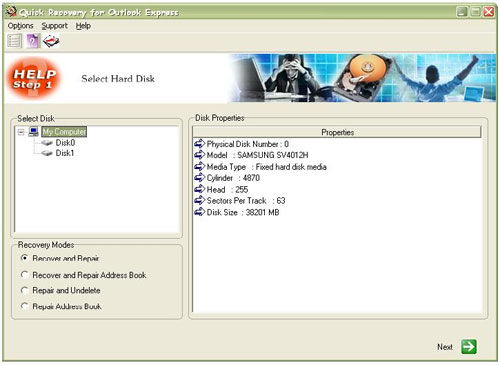Click the list view toolbar icon
Viewport: 500px width, 365px height.
(14, 41)
